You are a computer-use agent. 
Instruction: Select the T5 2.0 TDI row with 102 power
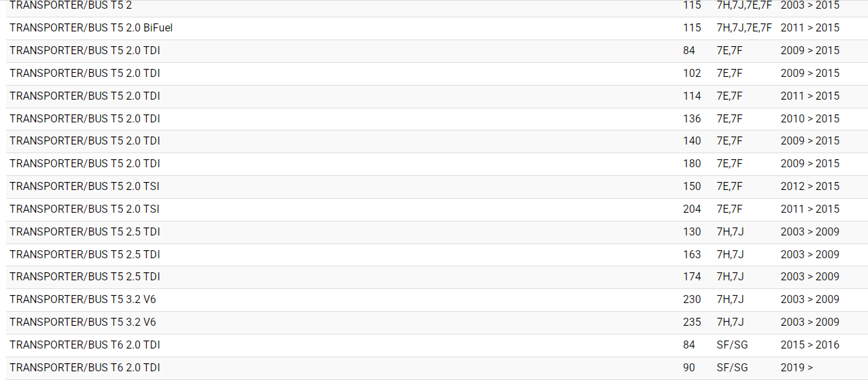(x=84, y=74)
